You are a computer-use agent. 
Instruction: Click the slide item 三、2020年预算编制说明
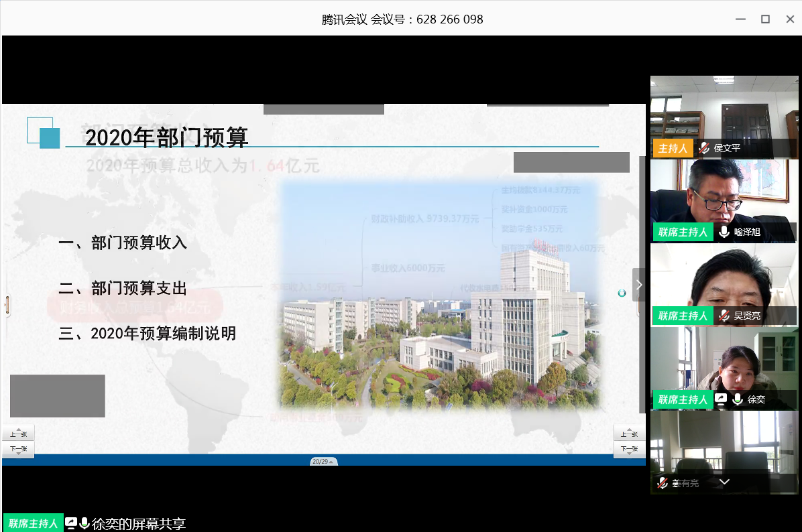148,333
